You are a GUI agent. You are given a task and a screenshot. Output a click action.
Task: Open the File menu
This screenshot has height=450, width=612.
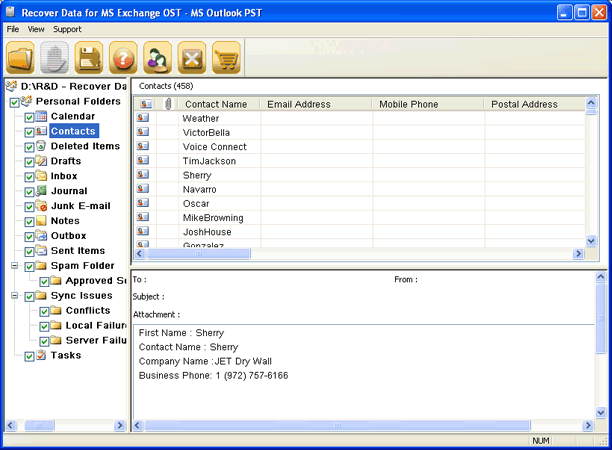tap(13, 30)
